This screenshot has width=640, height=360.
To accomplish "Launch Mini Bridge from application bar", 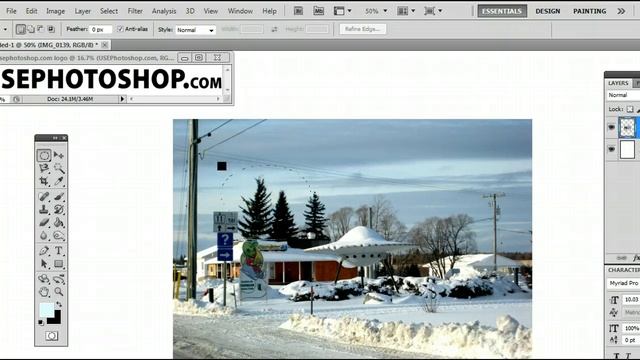I will click(319, 11).
